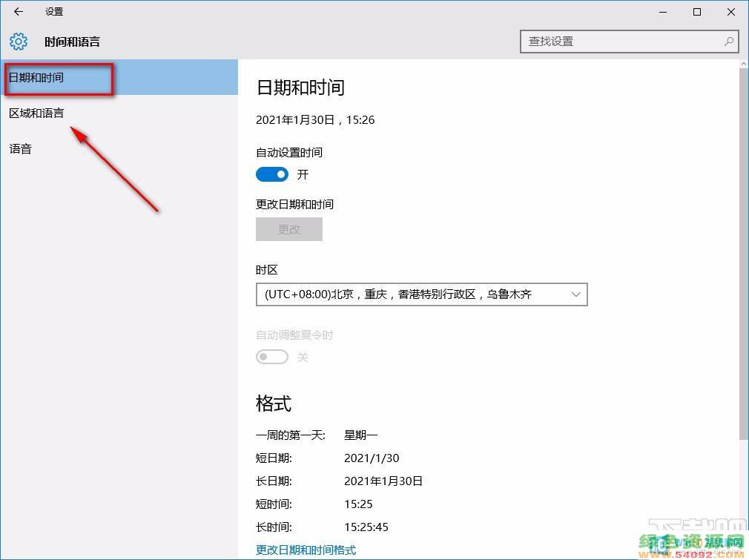
Task: Click the 格式 heading
Action: [274, 403]
